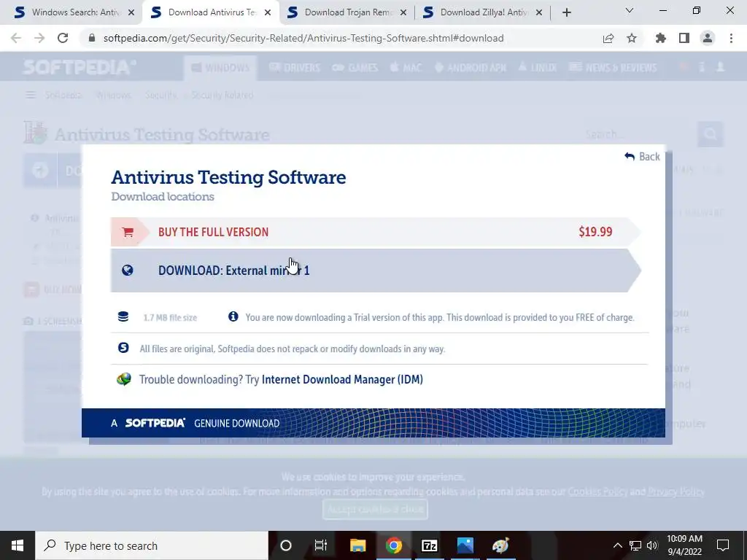Open the Extensions puzzle icon
The height and width of the screenshot is (560, 747).
coord(661,38)
